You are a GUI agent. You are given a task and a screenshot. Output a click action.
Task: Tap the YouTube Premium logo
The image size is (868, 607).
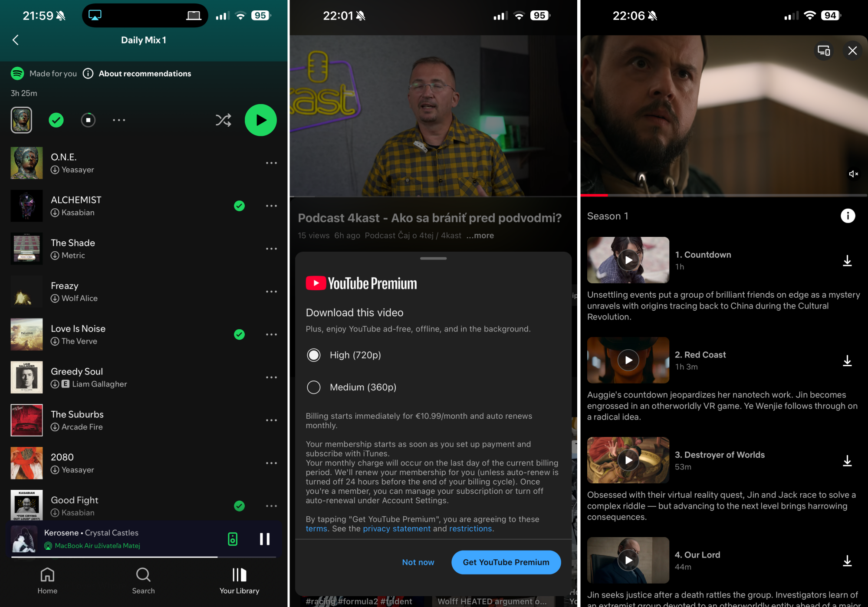361,283
